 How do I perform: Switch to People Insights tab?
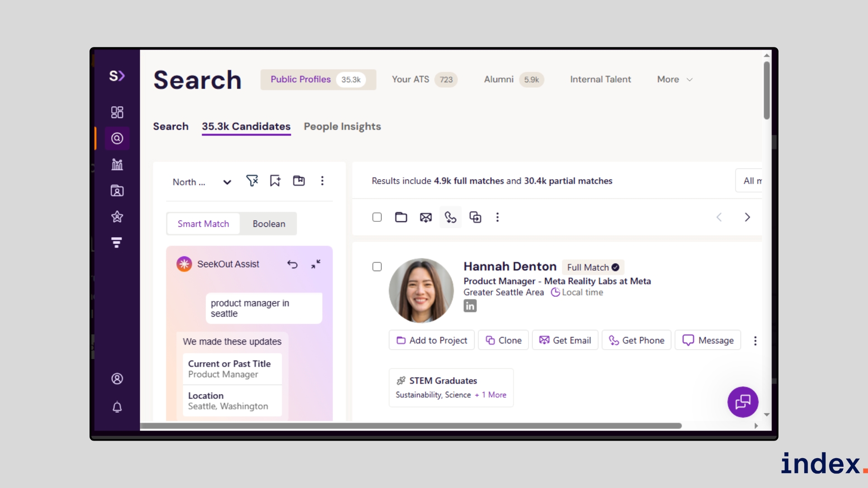click(x=342, y=127)
